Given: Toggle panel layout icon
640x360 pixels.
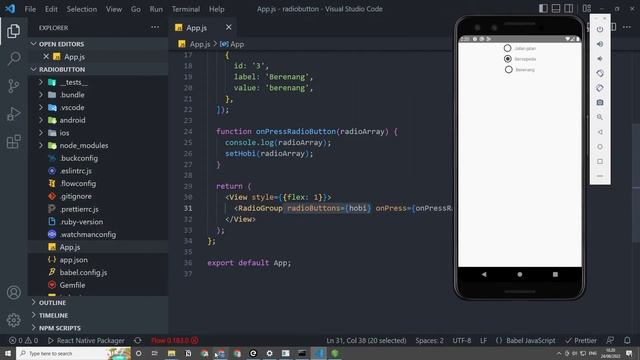Looking at the screenshot, I should click(556, 9).
